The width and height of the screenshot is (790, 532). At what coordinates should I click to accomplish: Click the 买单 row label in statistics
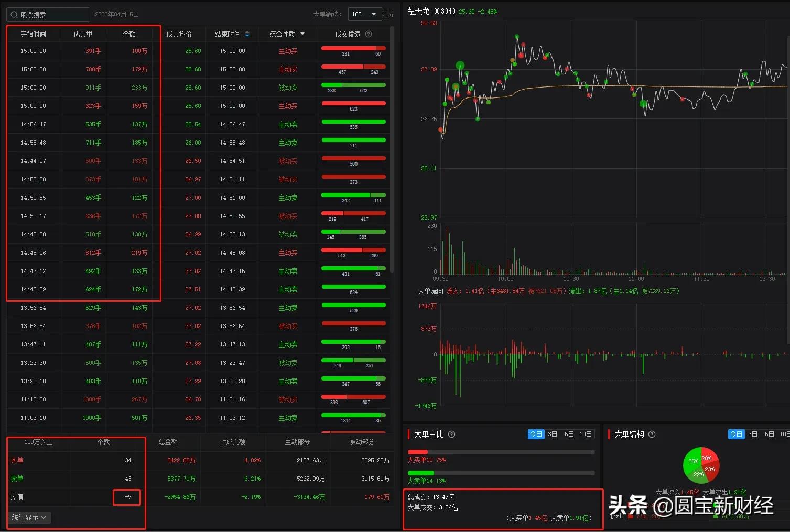(x=17, y=460)
